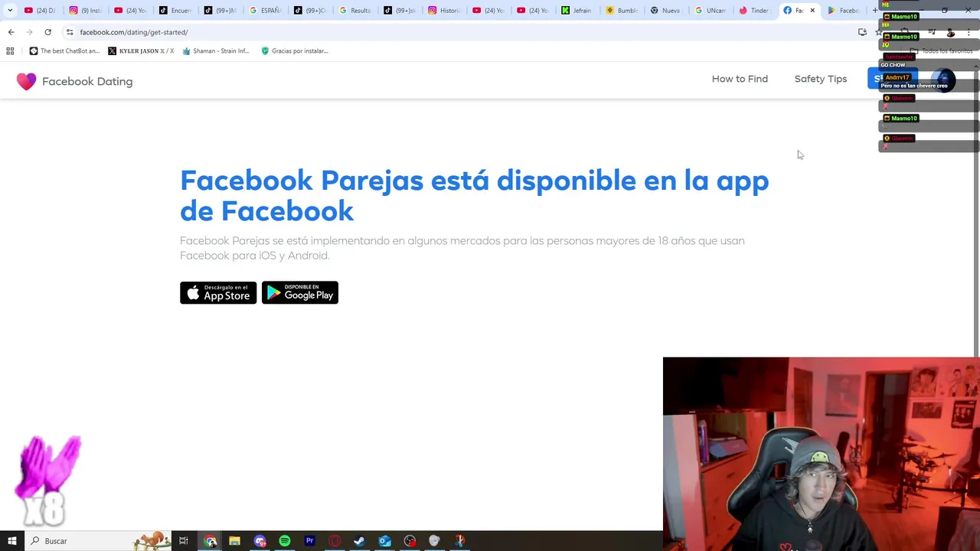Switch to the "Historia" Instagram tab
The height and width of the screenshot is (551, 980).
click(445, 11)
